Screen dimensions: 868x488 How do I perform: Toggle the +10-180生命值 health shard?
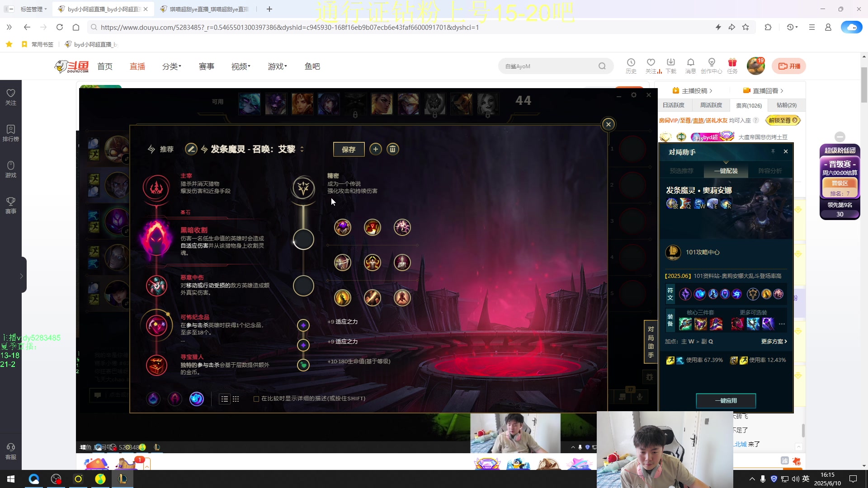point(303,365)
